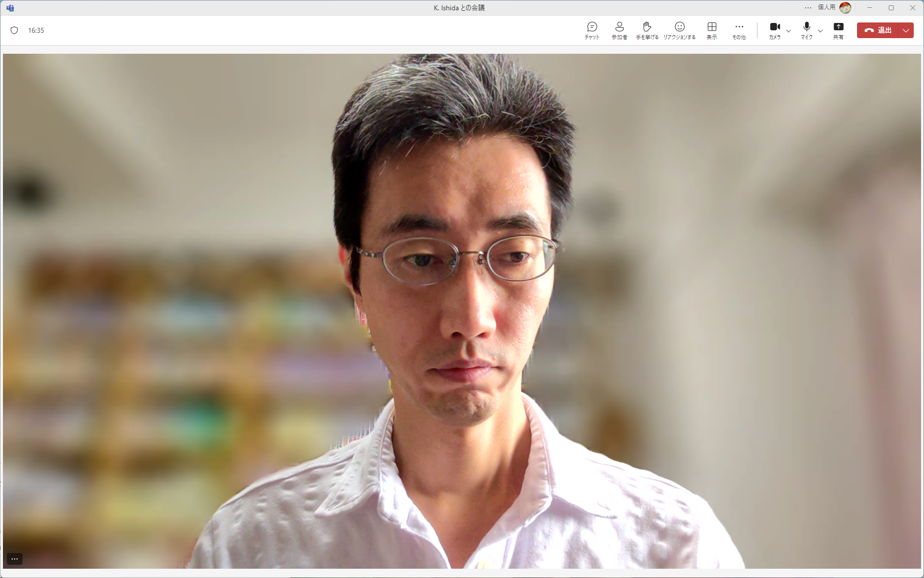Select the participant video feed
This screenshot has width=924, height=578.
pyautogui.click(x=462, y=311)
